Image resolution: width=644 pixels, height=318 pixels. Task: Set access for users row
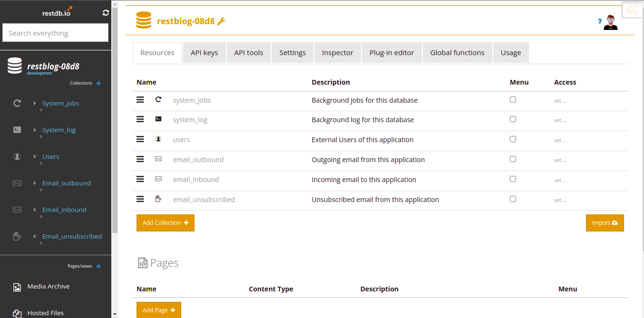pos(560,141)
